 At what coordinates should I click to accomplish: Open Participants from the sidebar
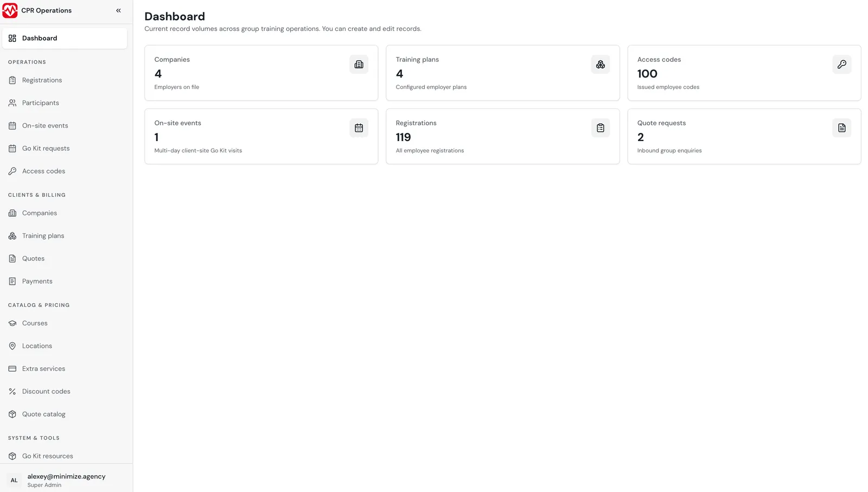(65, 103)
